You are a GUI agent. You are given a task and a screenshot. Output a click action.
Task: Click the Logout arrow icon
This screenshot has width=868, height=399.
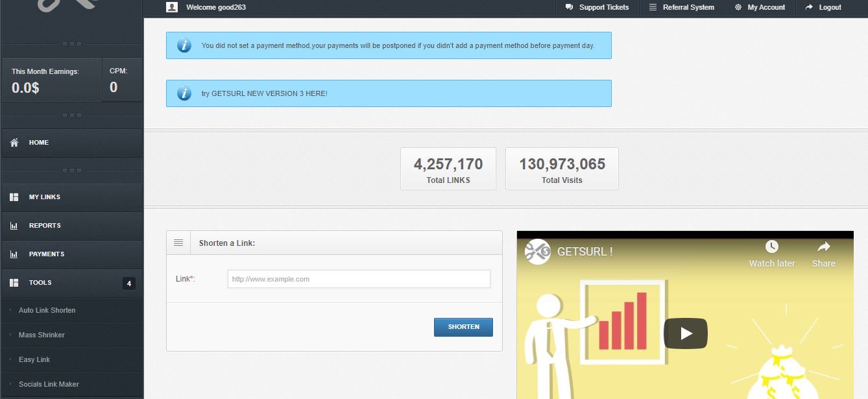809,7
